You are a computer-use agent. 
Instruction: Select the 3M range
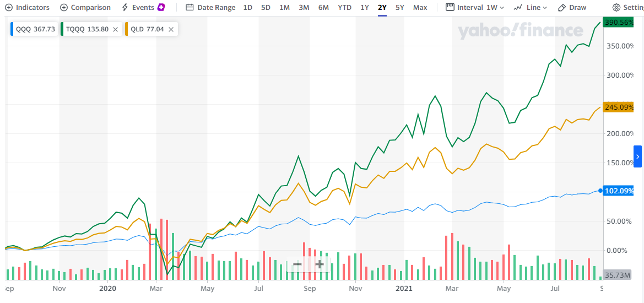pos(304,7)
